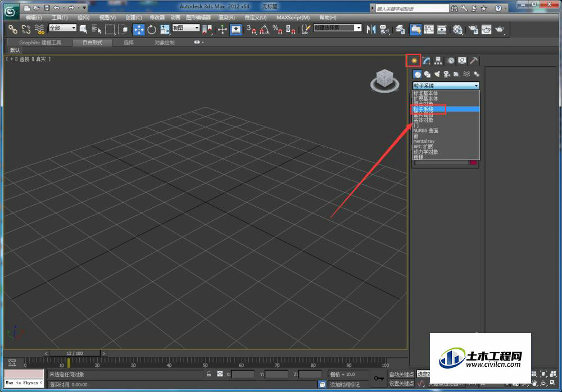Click the Render Production teapot icon

point(500,29)
